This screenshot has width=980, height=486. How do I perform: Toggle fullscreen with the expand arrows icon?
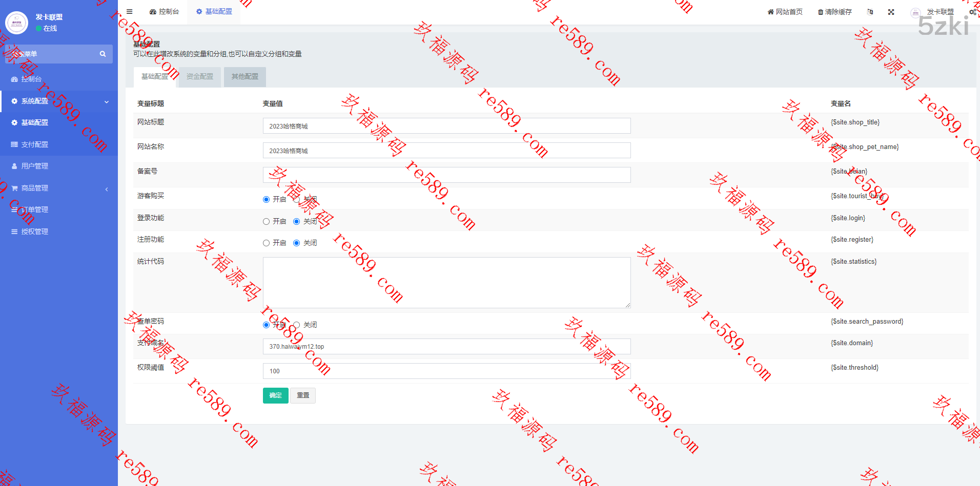[x=891, y=12]
